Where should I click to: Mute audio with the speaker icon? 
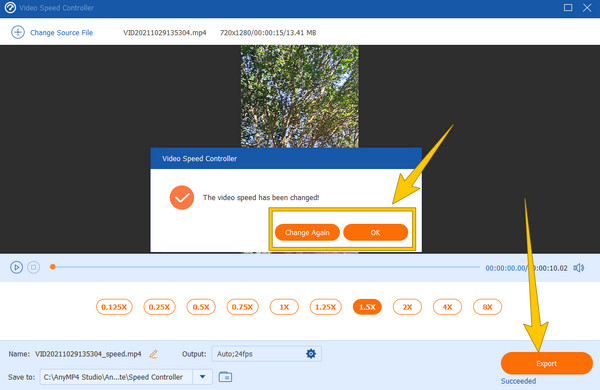pyautogui.click(x=578, y=268)
